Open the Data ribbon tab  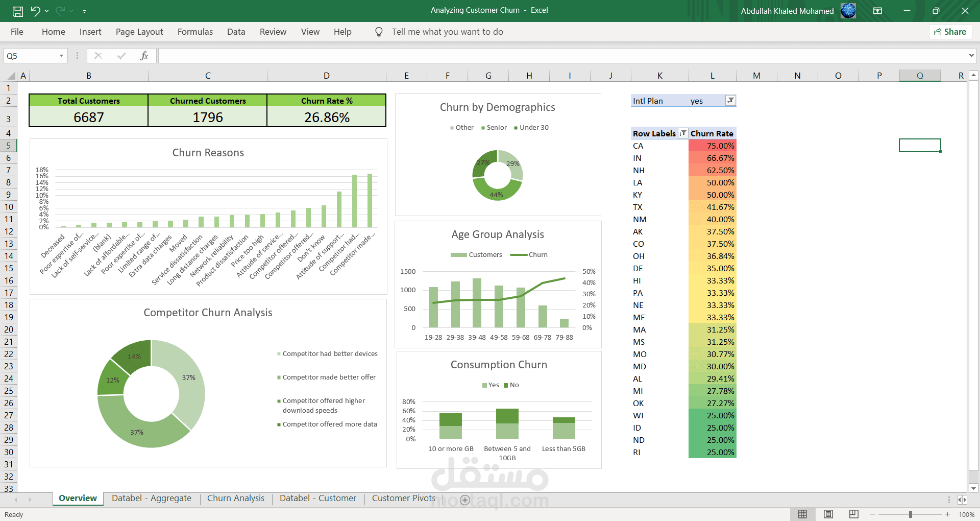point(235,32)
